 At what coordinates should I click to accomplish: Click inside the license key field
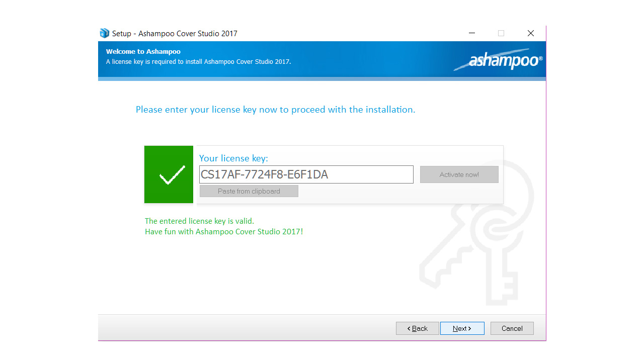click(306, 174)
